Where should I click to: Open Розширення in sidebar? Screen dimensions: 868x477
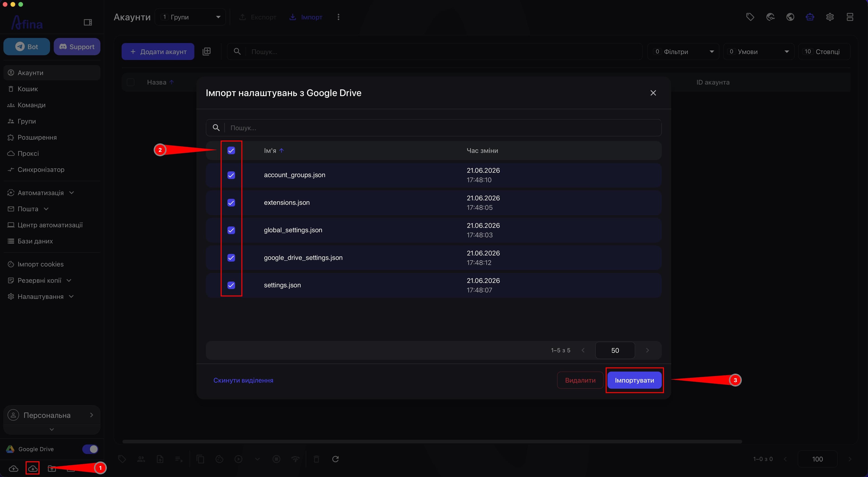click(x=52, y=137)
